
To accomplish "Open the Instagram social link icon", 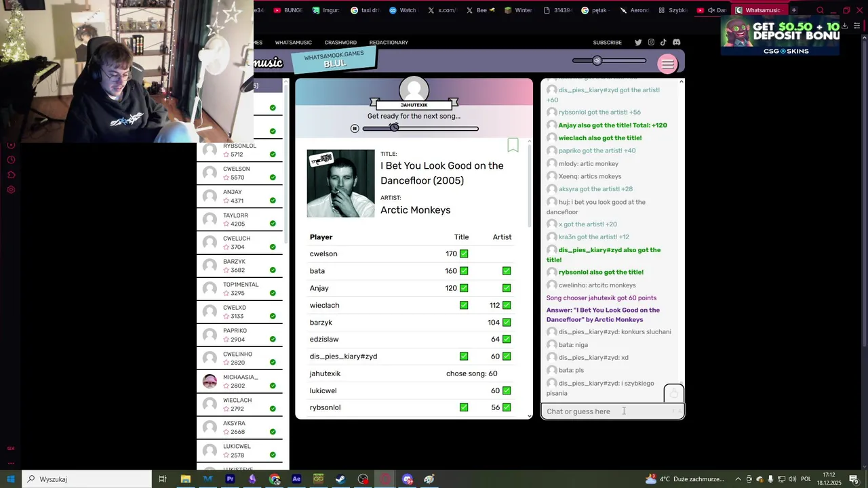I will [x=651, y=42].
